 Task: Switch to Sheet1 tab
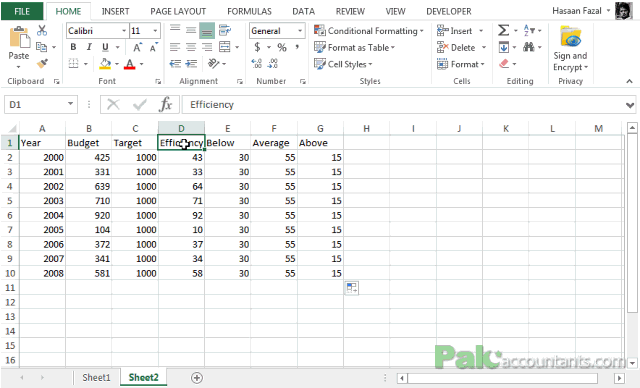[x=96, y=377]
